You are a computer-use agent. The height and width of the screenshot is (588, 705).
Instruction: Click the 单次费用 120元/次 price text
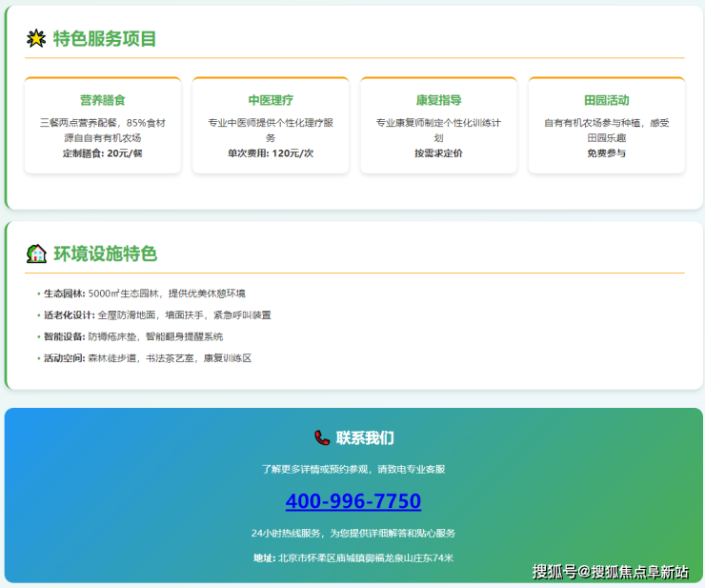point(271,153)
